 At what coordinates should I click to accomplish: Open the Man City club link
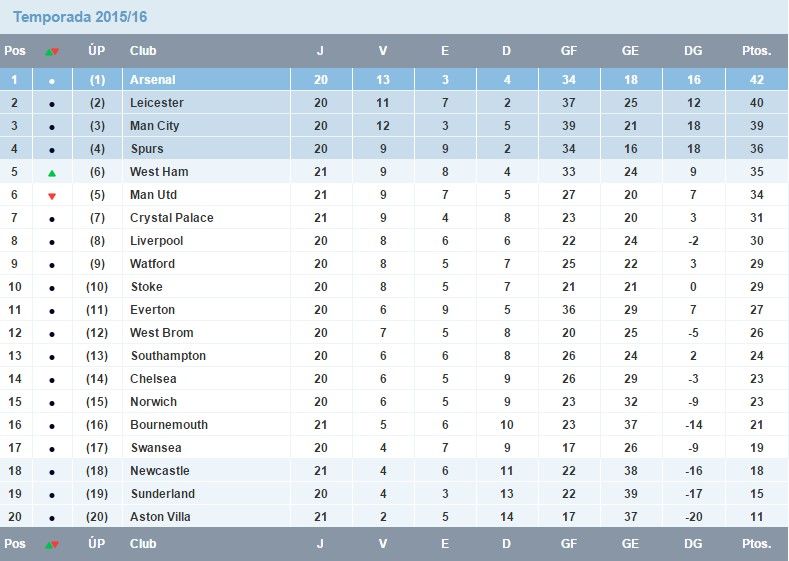point(154,126)
